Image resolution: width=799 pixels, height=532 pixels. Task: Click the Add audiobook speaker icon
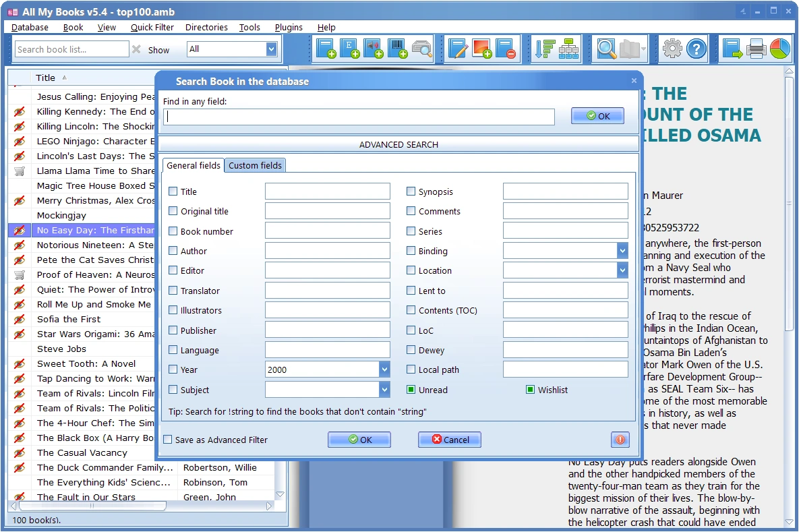[373, 49]
